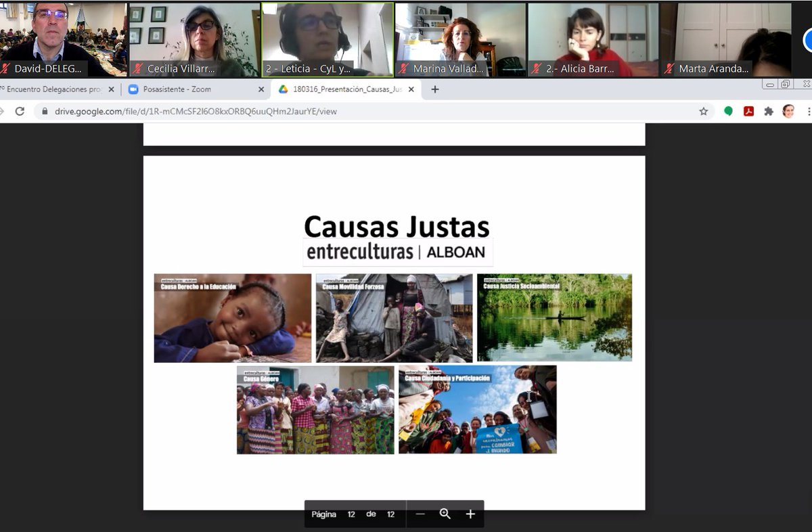Click Causa Movilidad Forzosa image
The image size is (812, 532).
tap(394, 318)
